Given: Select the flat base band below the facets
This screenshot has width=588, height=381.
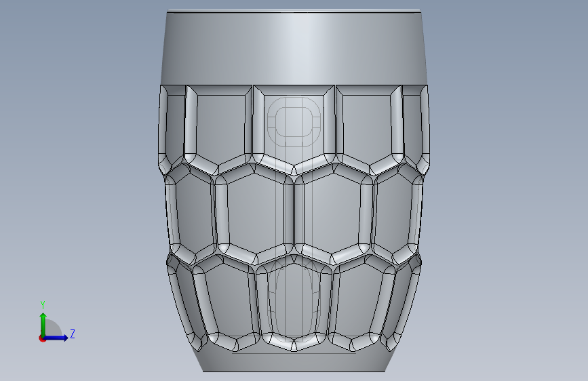Looking at the screenshot, I should pyautogui.click(x=294, y=361).
